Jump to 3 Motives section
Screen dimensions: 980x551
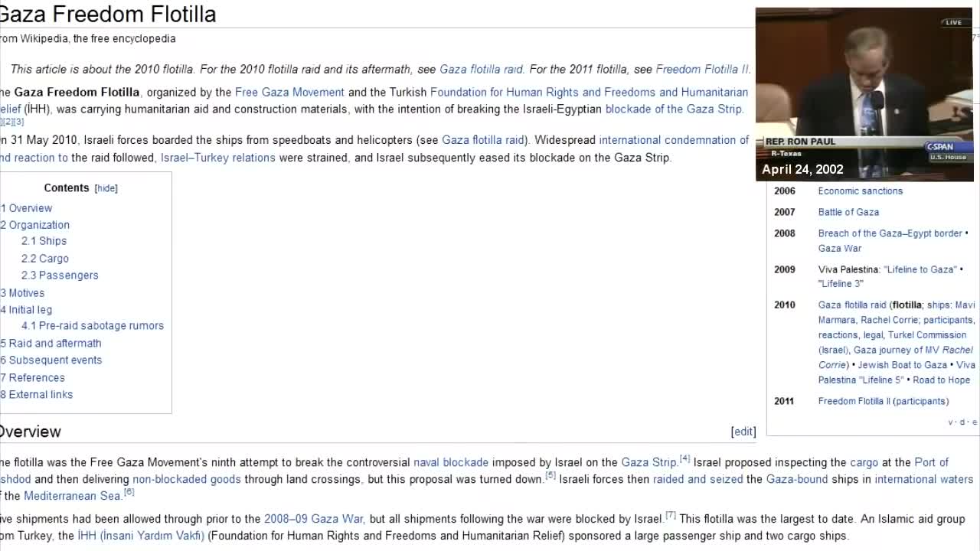23,293
